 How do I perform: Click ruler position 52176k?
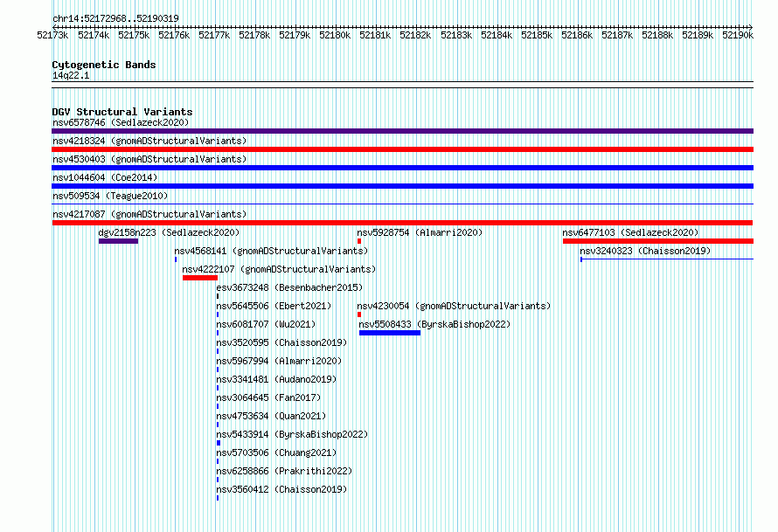(x=174, y=35)
